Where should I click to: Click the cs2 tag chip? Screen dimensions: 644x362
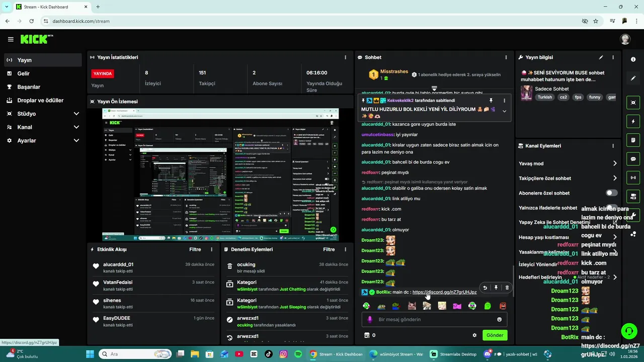tap(563, 97)
